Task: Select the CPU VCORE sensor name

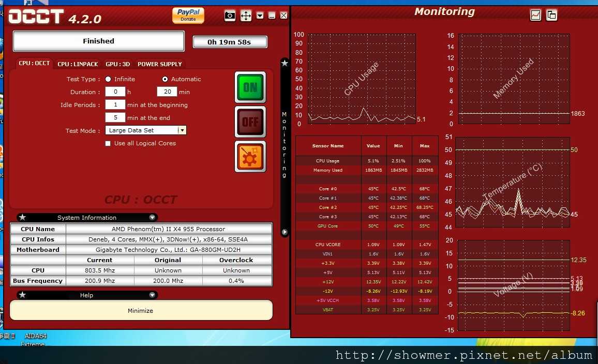Action: (328, 245)
